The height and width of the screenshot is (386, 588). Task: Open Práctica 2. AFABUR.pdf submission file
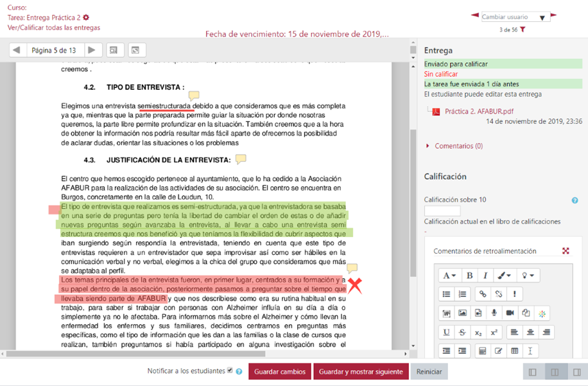click(x=479, y=111)
